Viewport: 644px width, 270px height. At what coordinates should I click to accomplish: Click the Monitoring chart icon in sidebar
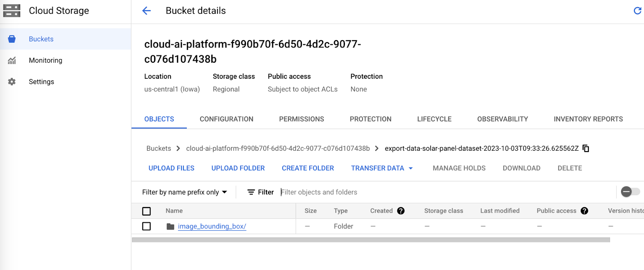(12, 60)
